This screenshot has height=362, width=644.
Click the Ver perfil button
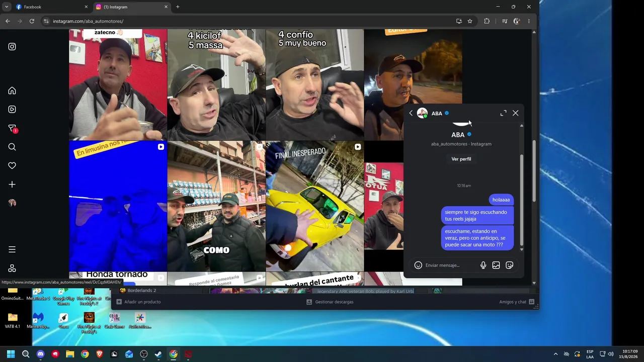(x=461, y=159)
